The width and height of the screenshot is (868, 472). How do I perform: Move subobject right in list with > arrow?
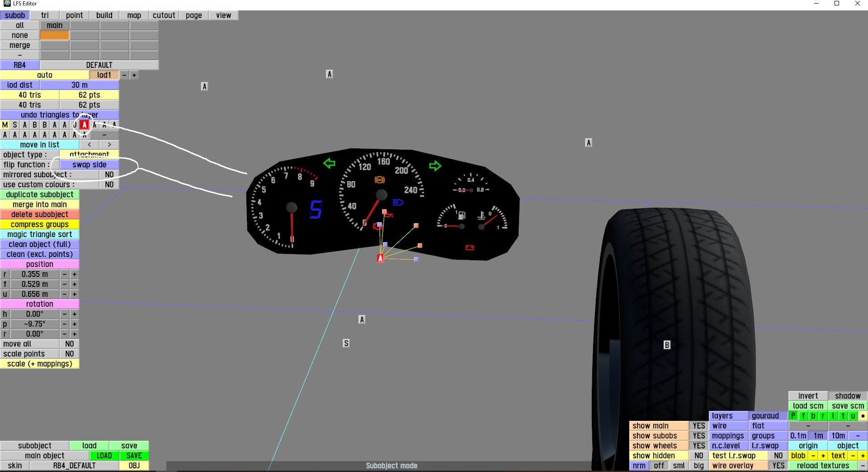109,145
